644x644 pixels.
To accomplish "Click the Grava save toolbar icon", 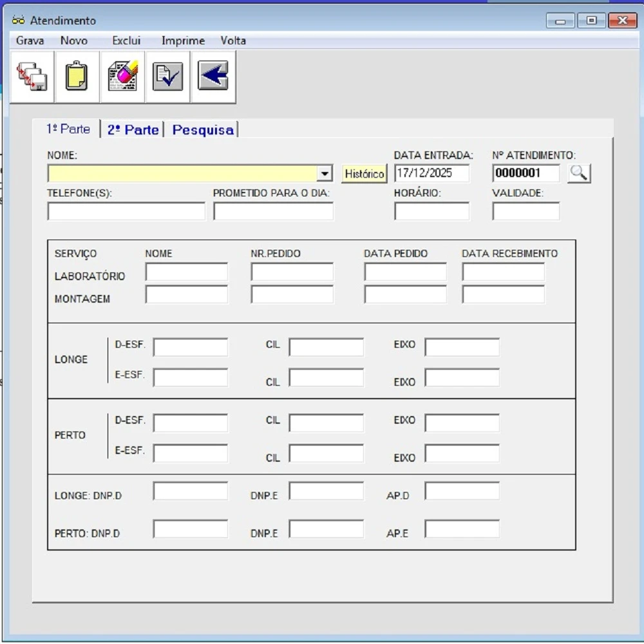I will [x=32, y=77].
